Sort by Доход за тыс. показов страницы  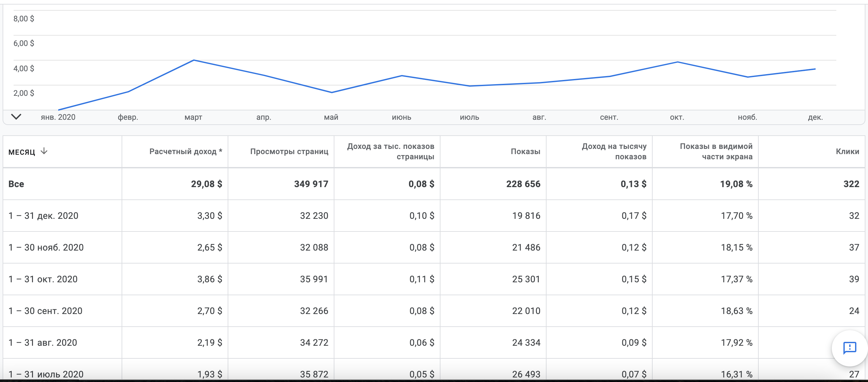click(x=390, y=152)
